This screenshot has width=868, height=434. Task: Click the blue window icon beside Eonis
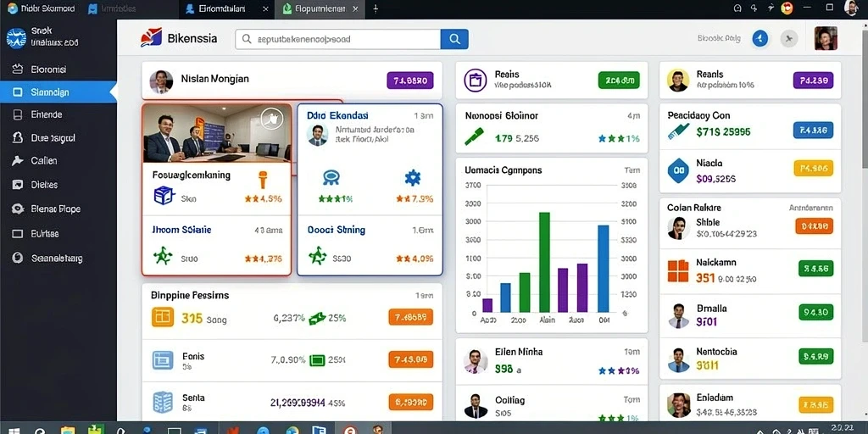click(x=162, y=359)
